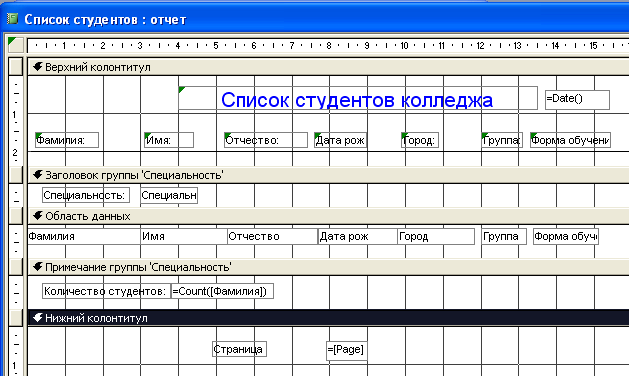Select the 'Нижний колонтитул' section bar
Screen dimensions: 629x376
pyautogui.click(x=328, y=318)
